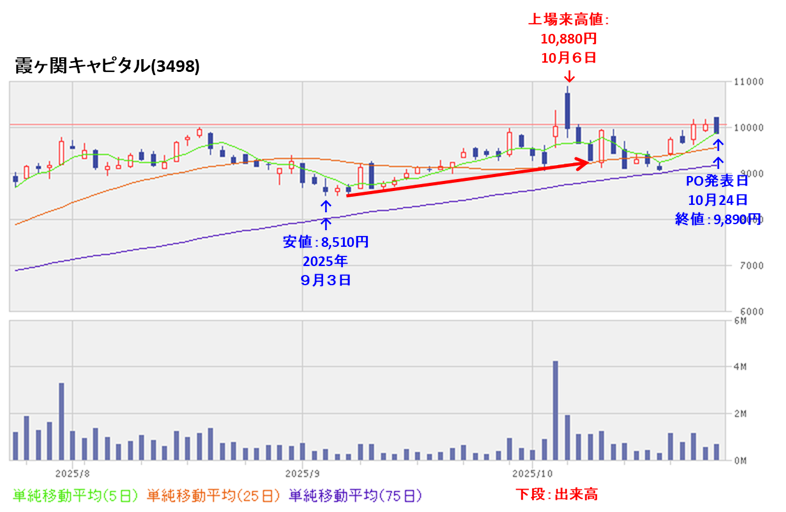Click the 終値 9,890円 closing price text
Screen dimensions: 786x512
[x=717, y=219]
